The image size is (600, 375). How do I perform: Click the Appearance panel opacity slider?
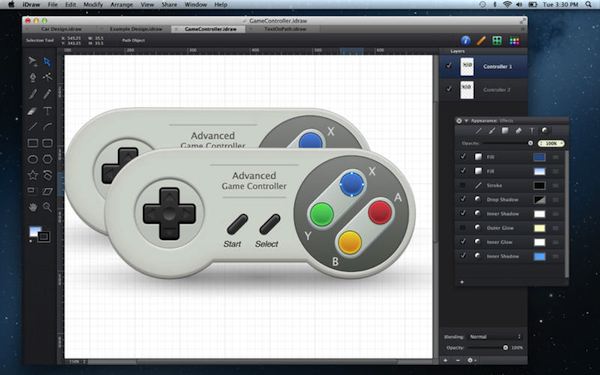[x=507, y=143]
